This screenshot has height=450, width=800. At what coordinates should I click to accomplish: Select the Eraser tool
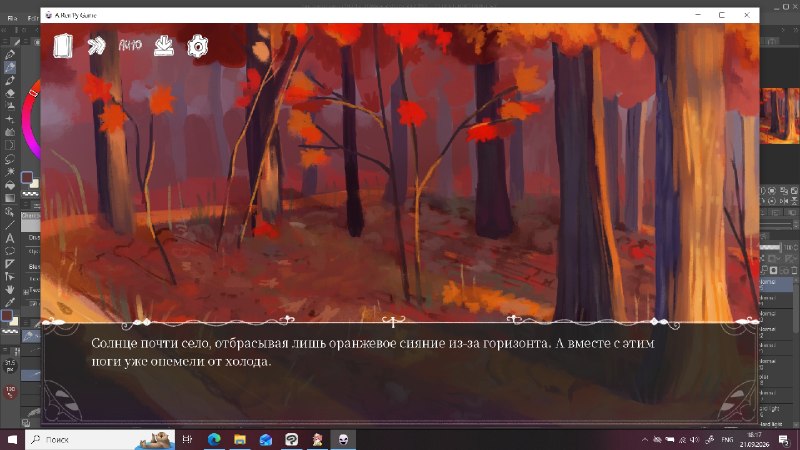click(10, 93)
